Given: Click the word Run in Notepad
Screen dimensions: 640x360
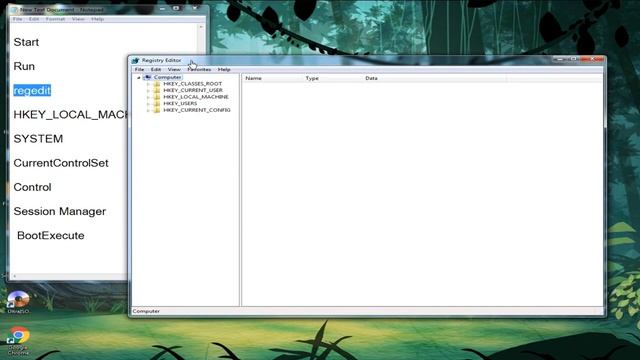Looking at the screenshot, I should pos(24,66).
